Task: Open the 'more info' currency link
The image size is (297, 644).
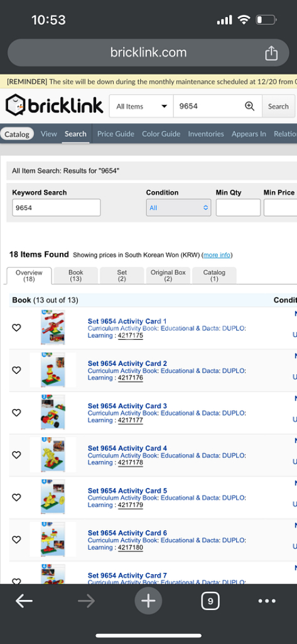Action: pos(217,255)
